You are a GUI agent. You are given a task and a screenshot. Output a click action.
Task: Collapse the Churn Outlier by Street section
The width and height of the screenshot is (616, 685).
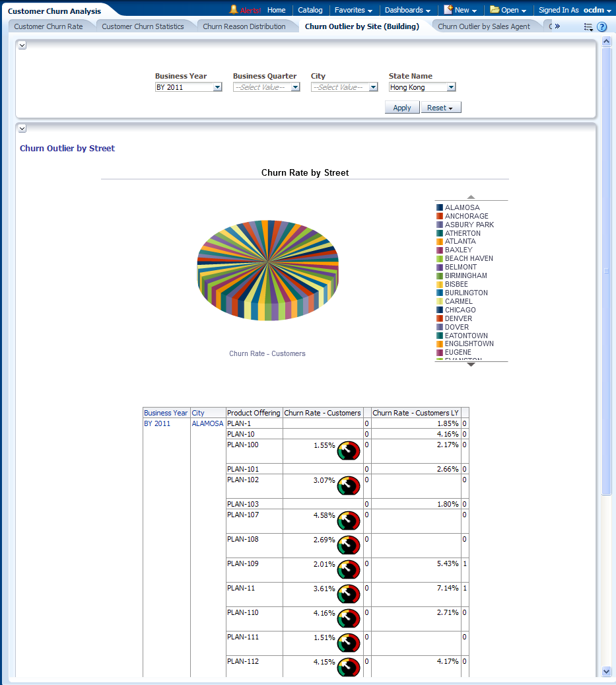click(x=22, y=128)
